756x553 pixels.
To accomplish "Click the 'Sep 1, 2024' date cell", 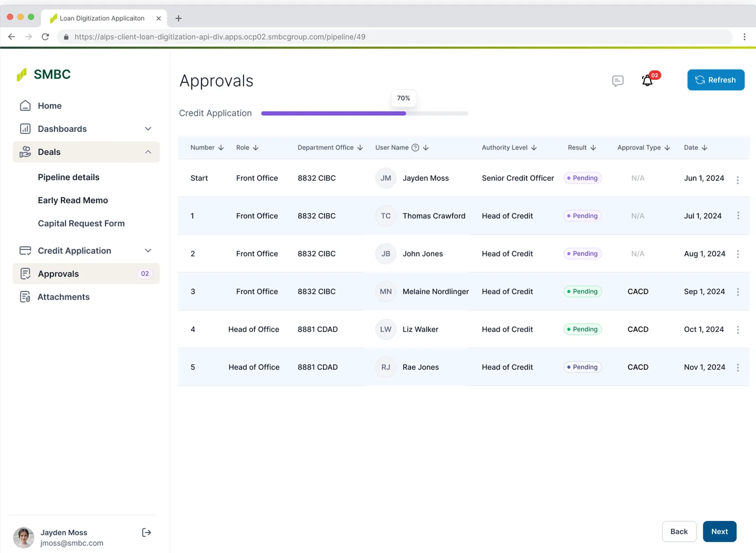I will (704, 292).
